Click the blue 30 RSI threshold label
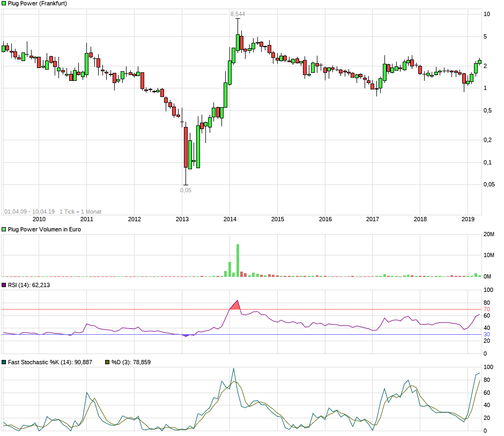 coord(487,335)
